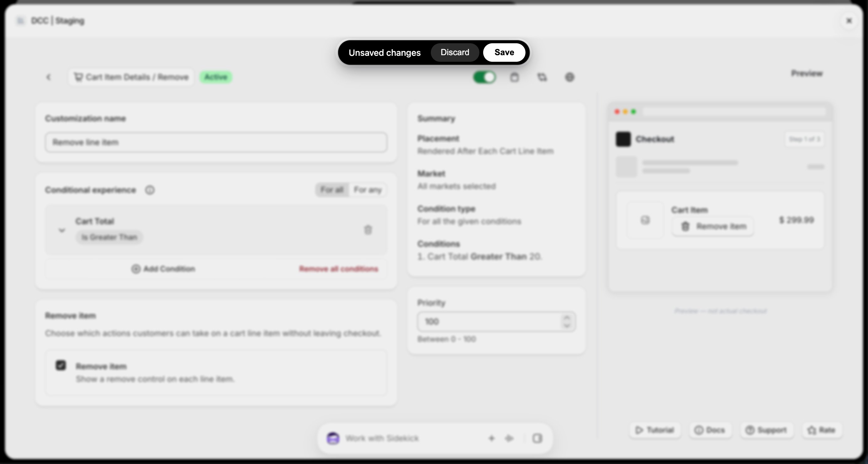Save the unsaved changes
The image size is (868, 464).
pos(504,52)
